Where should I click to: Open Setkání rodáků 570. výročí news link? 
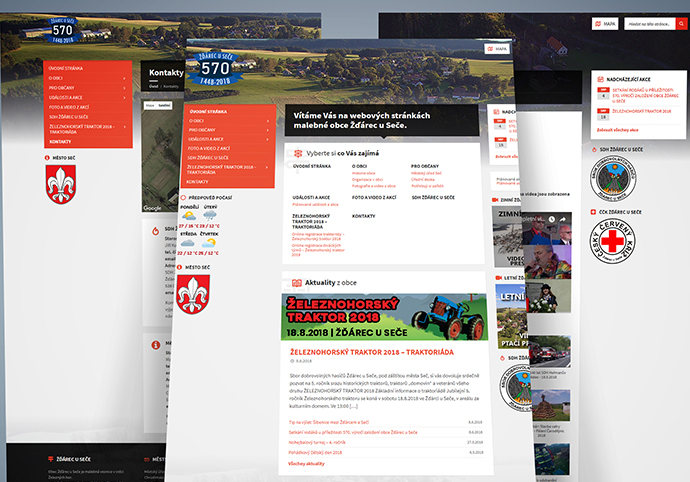[x=353, y=432]
